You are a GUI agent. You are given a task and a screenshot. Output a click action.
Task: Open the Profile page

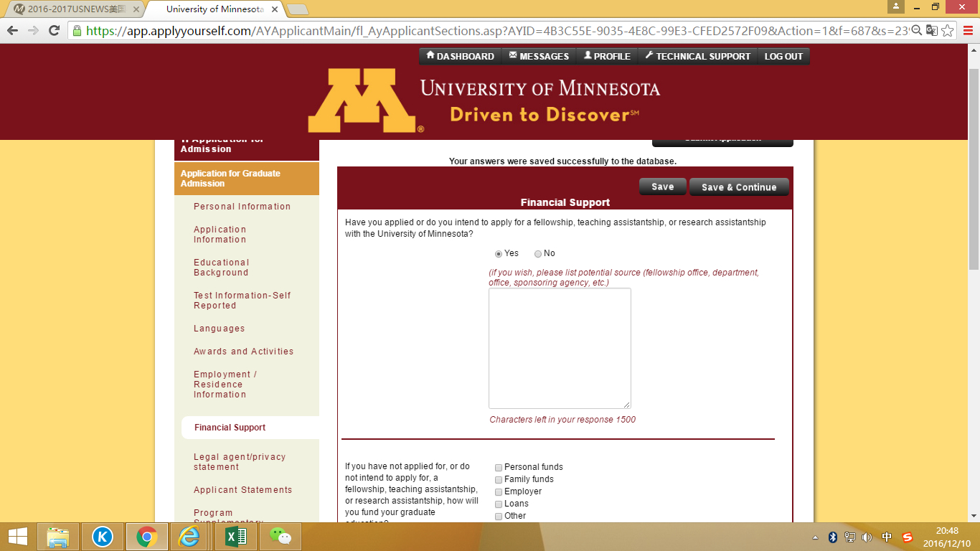click(607, 56)
